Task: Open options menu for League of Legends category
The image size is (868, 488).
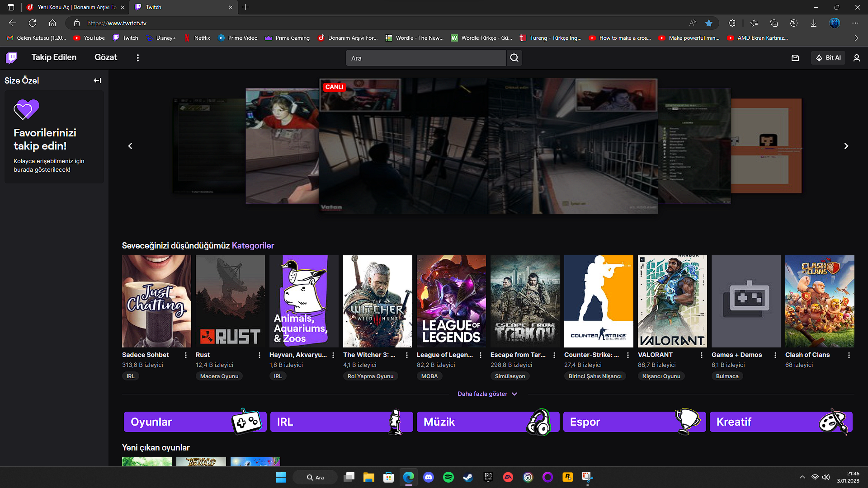Action: point(481,355)
